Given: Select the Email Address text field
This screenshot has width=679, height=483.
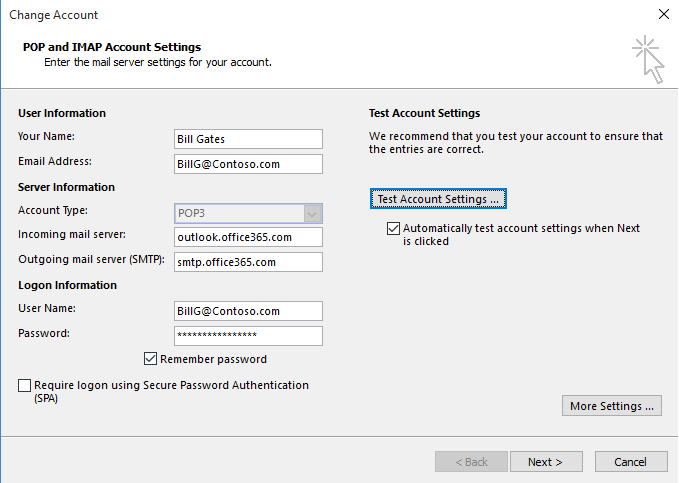Looking at the screenshot, I should (x=248, y=164).
